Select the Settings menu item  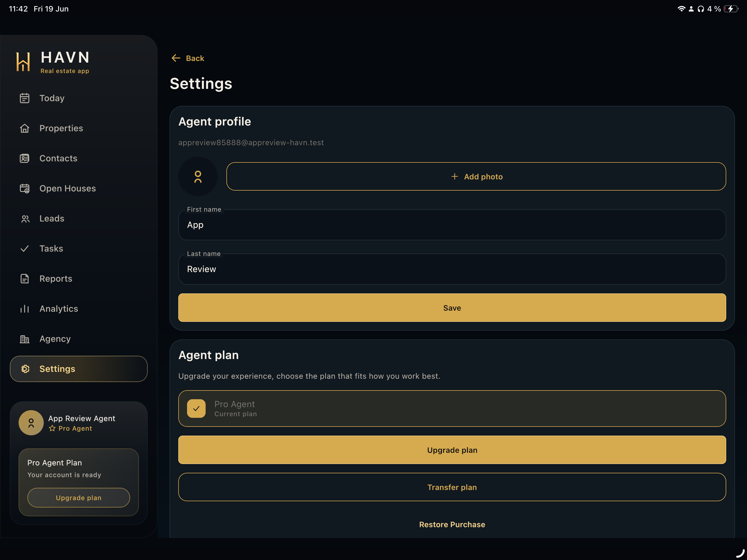[79, 369]
